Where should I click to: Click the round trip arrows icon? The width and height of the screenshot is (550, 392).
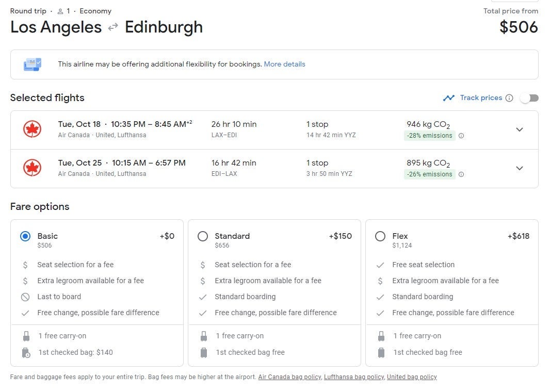click(x=113, y=27)
